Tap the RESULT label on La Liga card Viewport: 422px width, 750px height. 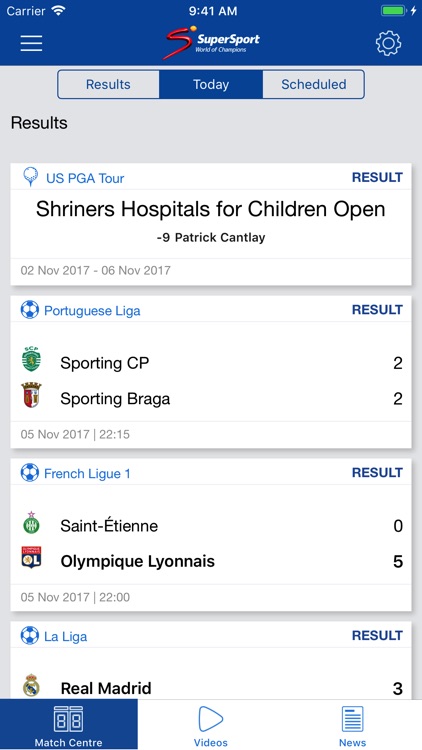[x=378, y=636]
